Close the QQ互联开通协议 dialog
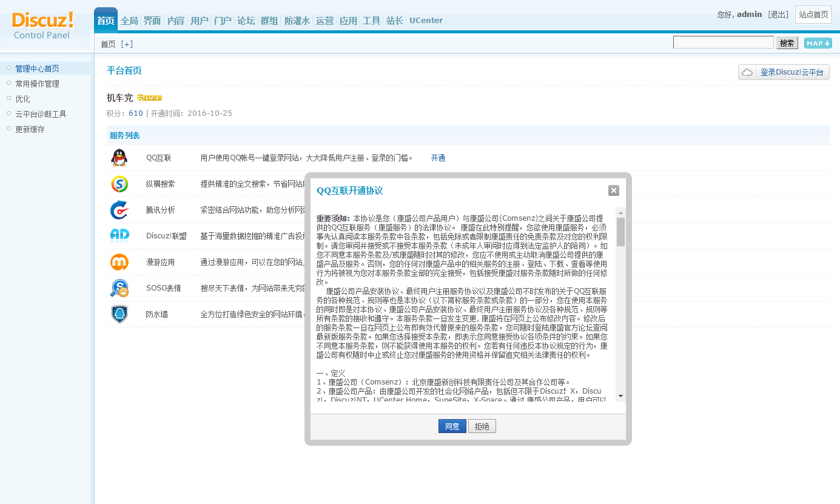 (614, 190)
